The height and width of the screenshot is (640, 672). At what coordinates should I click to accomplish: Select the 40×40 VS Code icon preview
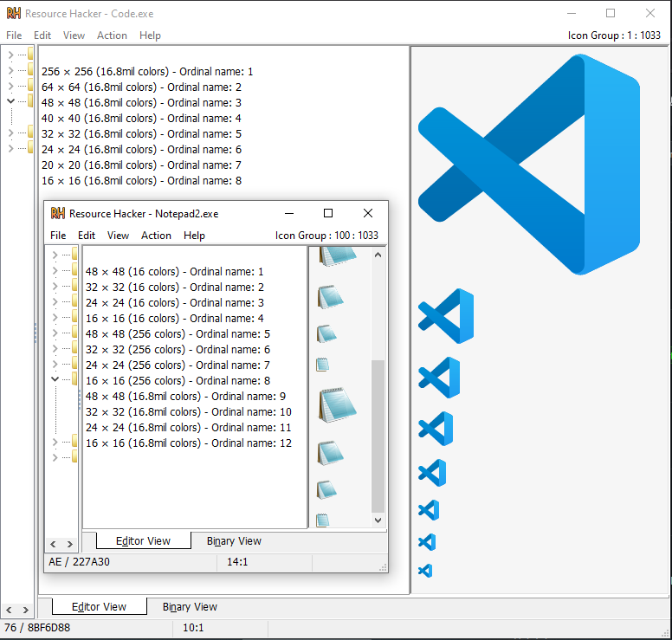[436, 429]
